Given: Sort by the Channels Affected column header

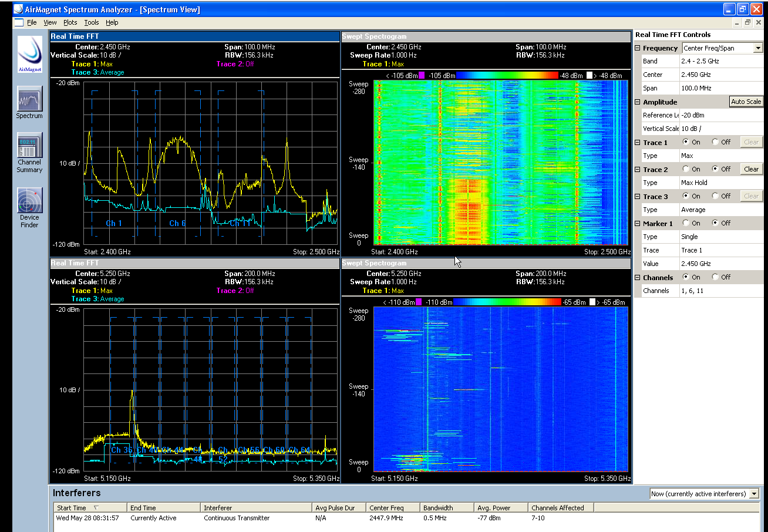Looking at the screenshot, I should [561, 508].
